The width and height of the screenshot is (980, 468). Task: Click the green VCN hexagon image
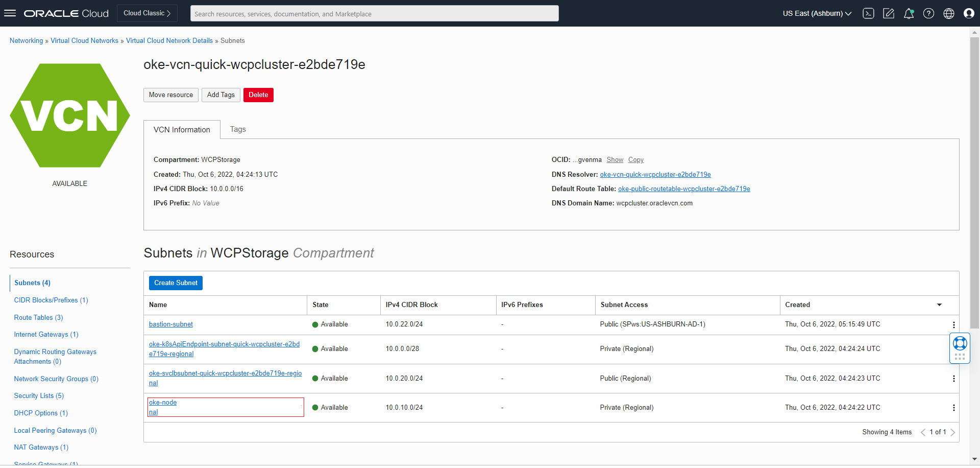(70, 115)
